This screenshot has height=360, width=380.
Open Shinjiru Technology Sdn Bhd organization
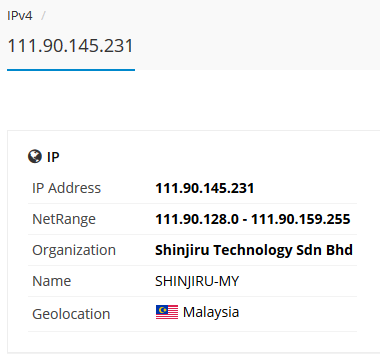(254, 250)
